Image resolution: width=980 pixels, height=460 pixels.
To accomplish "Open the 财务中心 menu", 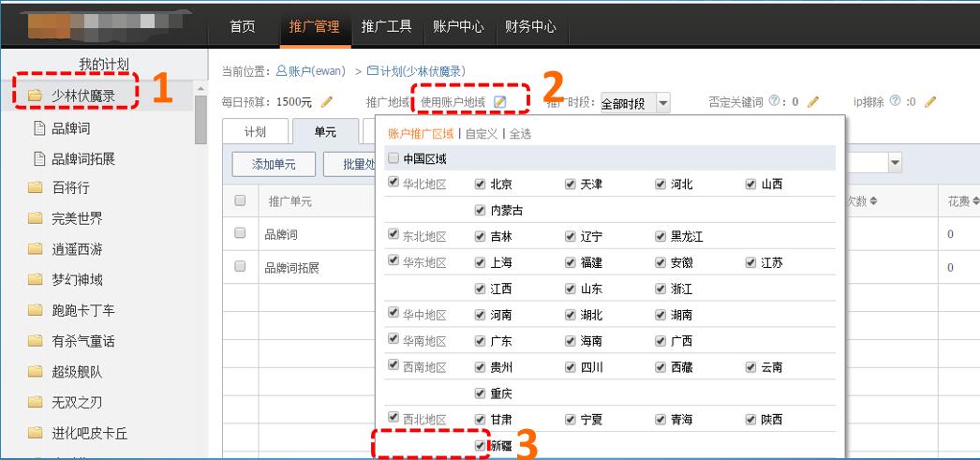I will [x=530, y=26].
